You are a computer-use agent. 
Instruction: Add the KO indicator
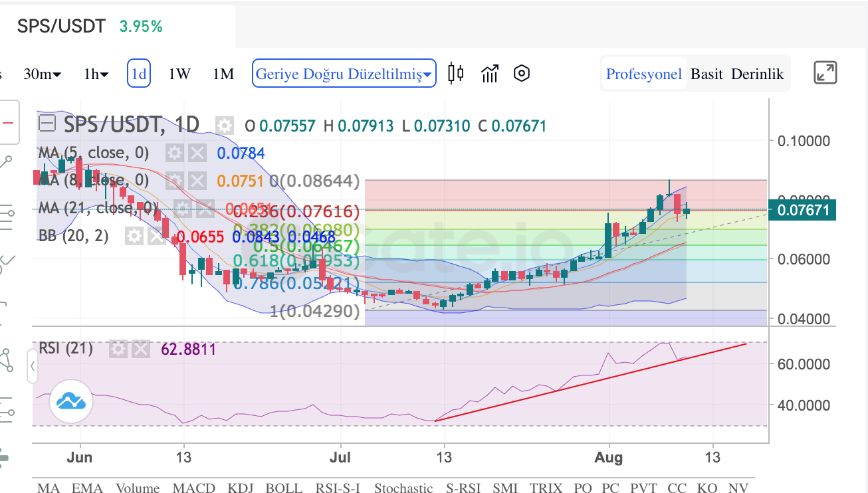point(706,488)
